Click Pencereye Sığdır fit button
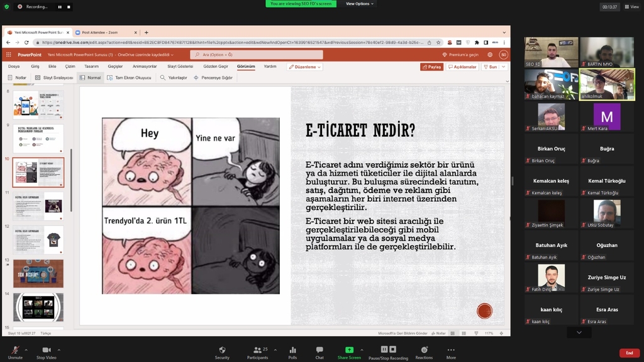644x362 pixels. click(213, 77)
